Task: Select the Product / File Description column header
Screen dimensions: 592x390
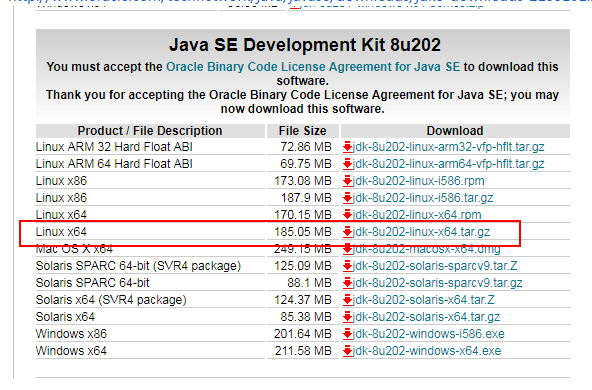Action: click(150, 131)
